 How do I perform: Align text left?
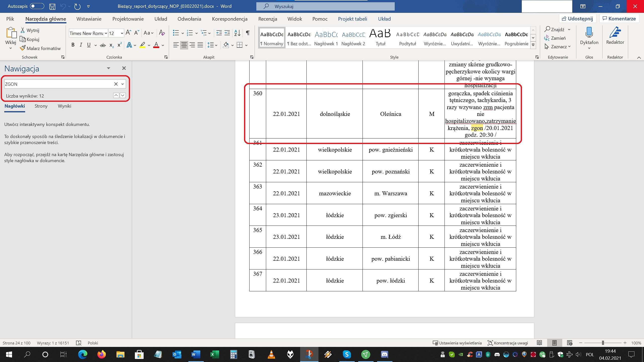pyautogui.click(x=176, y=45)
